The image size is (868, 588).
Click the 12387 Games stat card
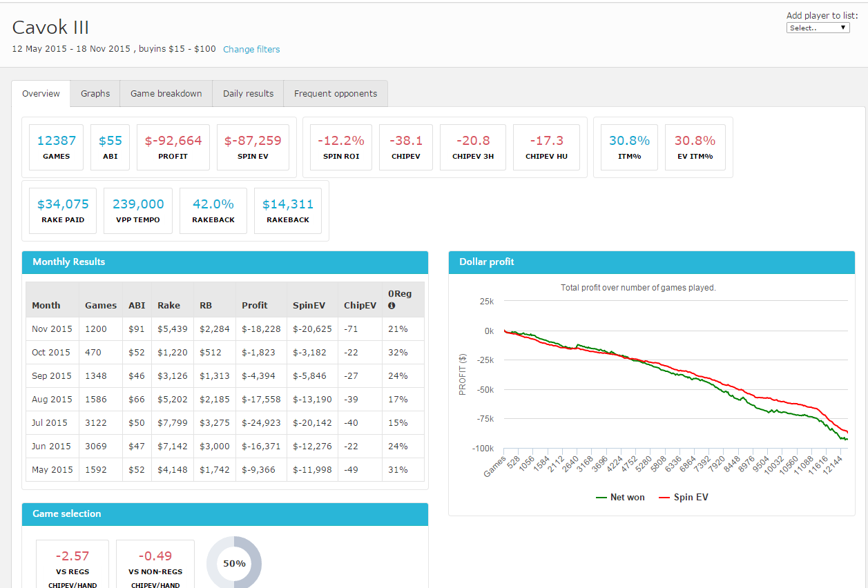pos(57,147)
